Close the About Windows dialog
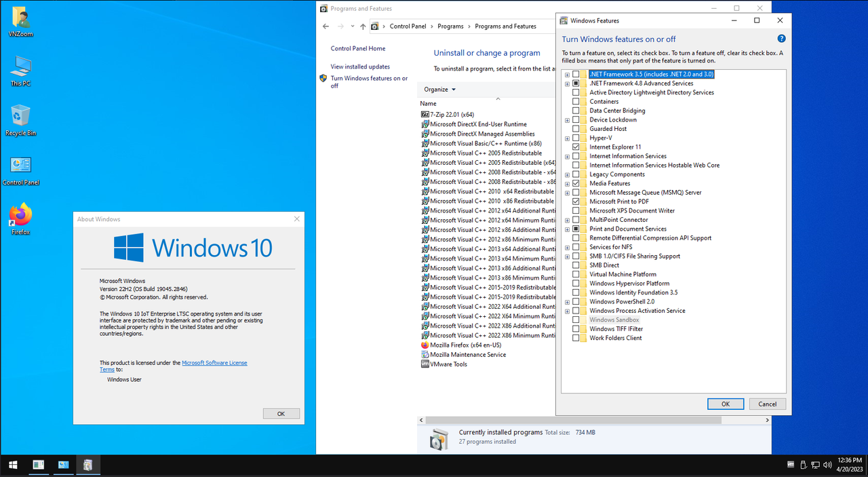The width and height of the screenshot is (868, 477). 296,219
